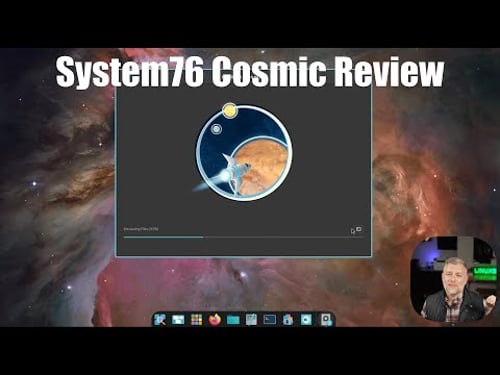This screenshot has height=375, width=500.
Task: Click the installer progress bar
Action: tap(243, 237)
